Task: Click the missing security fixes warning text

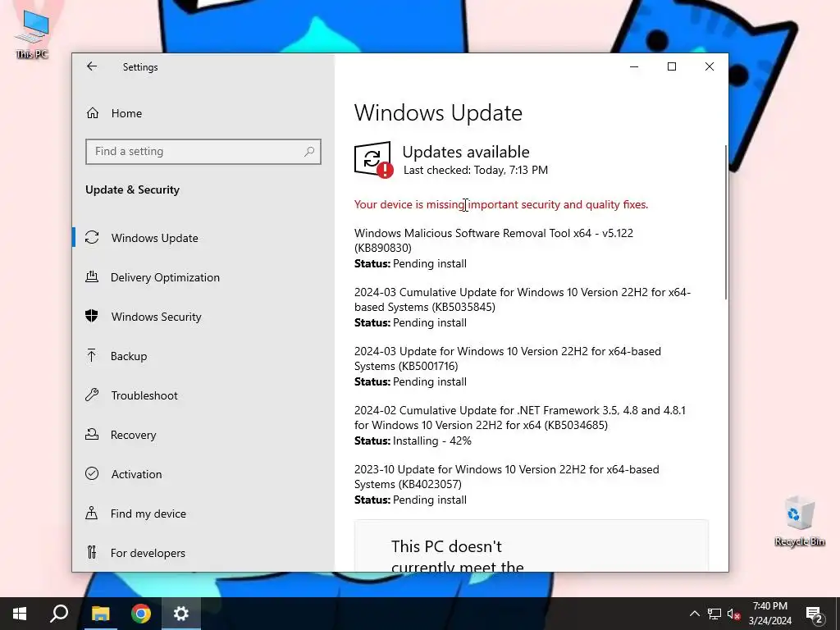Action: 501,204
